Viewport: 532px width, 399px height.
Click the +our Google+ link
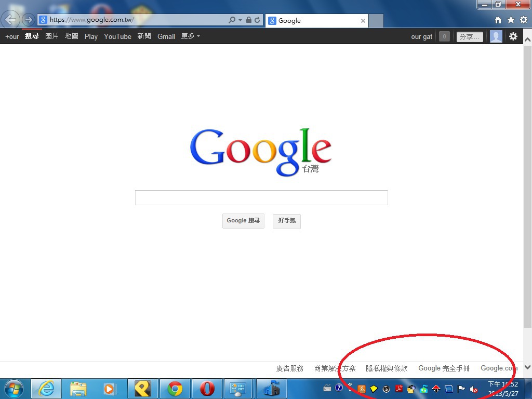pos(12,37)
